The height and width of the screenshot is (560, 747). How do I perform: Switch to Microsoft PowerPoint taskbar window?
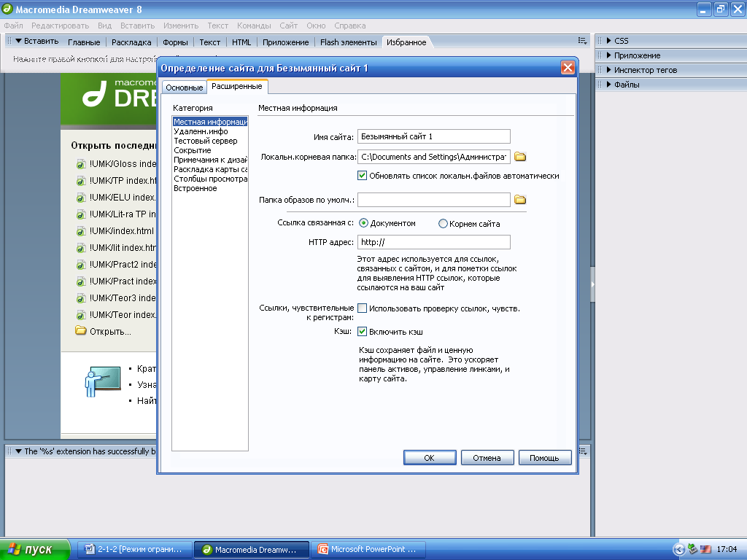[368, 549]
